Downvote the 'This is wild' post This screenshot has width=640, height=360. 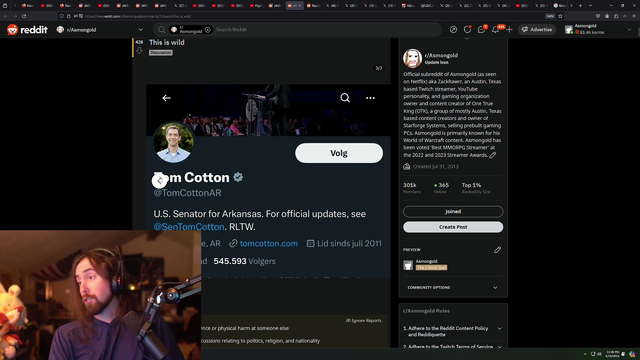pyautogui.click(x=139, y=51)
